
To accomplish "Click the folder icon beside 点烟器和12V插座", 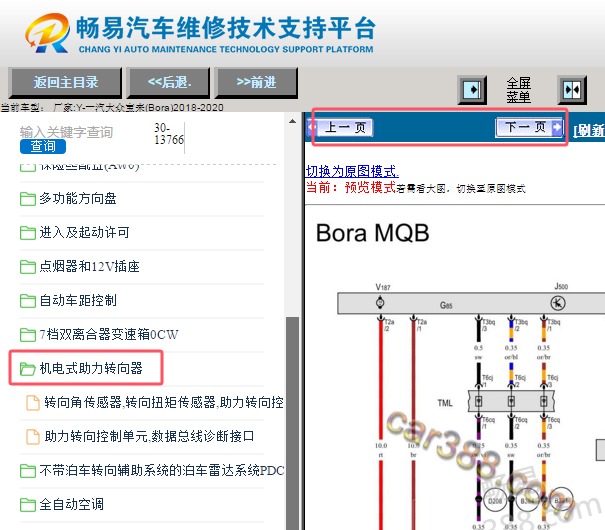I will pos(28,267).
